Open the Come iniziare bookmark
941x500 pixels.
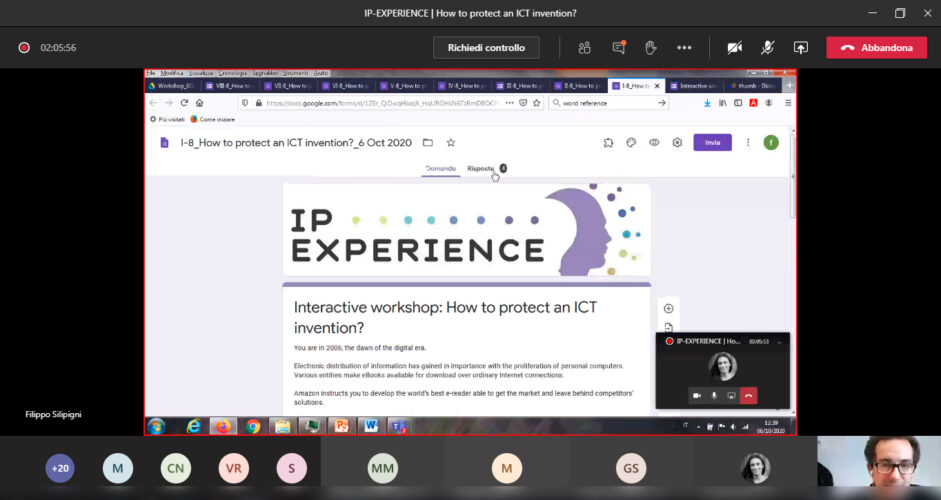[212, 119]
